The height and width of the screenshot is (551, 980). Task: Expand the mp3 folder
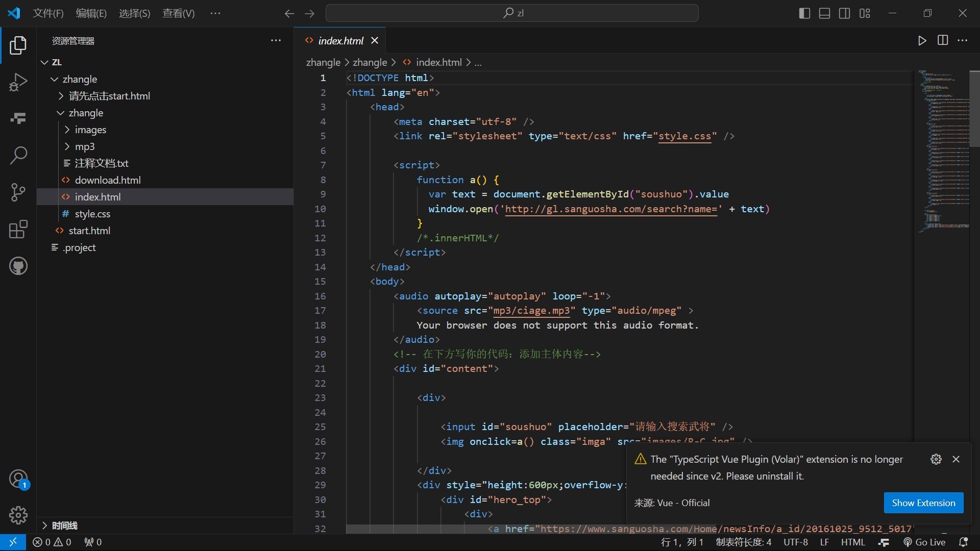click(165, 146)
